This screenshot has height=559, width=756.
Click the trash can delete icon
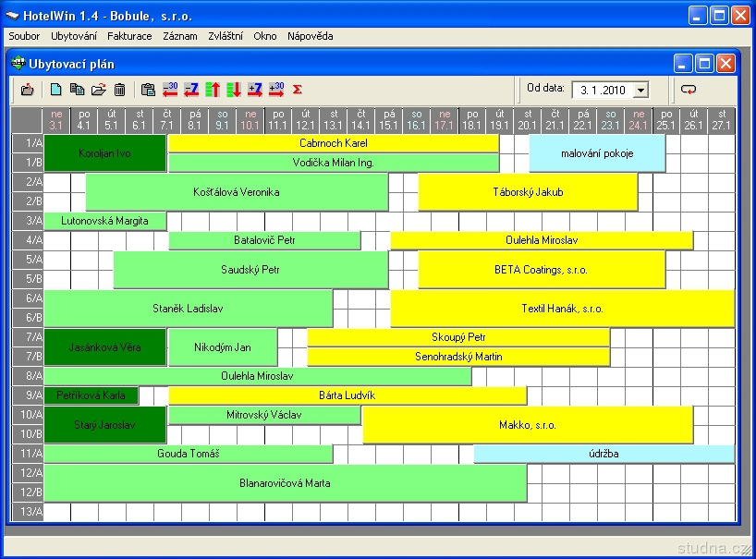coord(119,90)
